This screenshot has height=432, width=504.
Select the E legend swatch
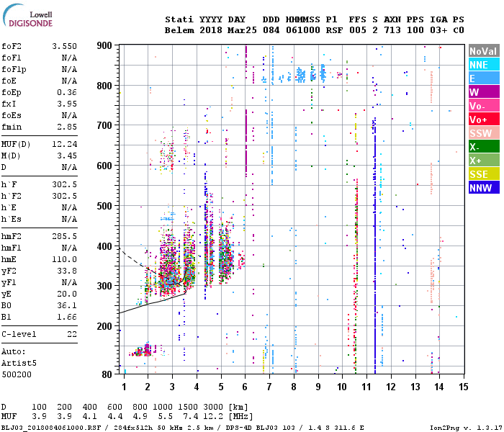(484, 78)
